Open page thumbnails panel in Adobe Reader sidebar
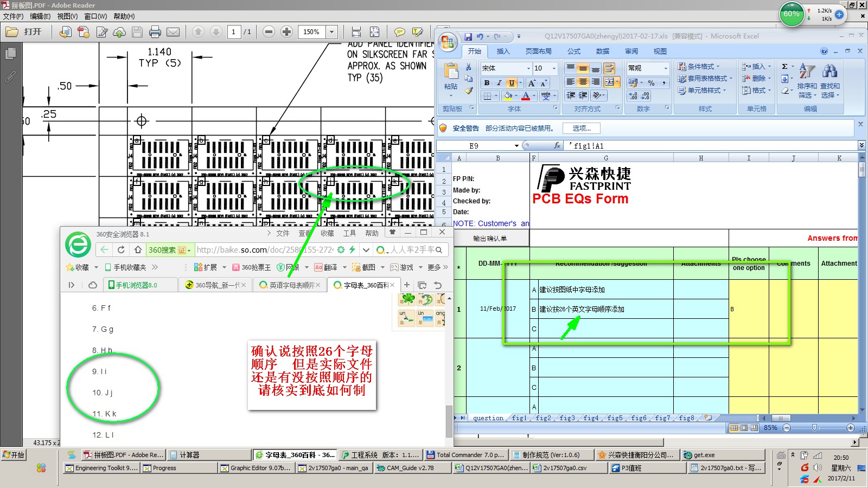Viewport: 868px width, 488px height. click(x=10, y=54)
